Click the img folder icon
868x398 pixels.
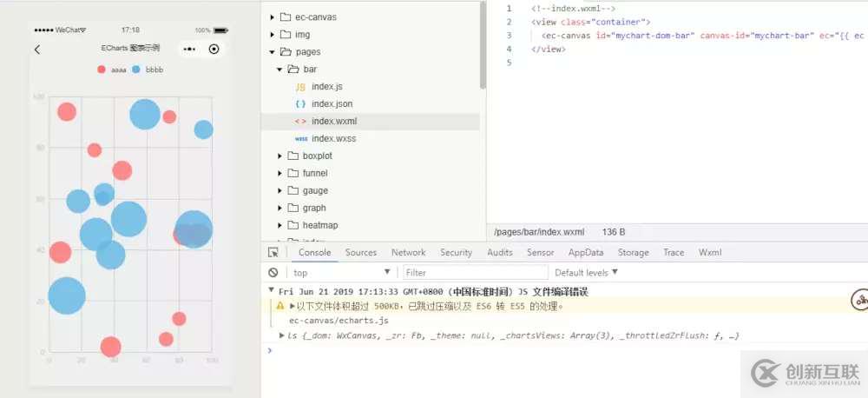[x=286, y=35]
